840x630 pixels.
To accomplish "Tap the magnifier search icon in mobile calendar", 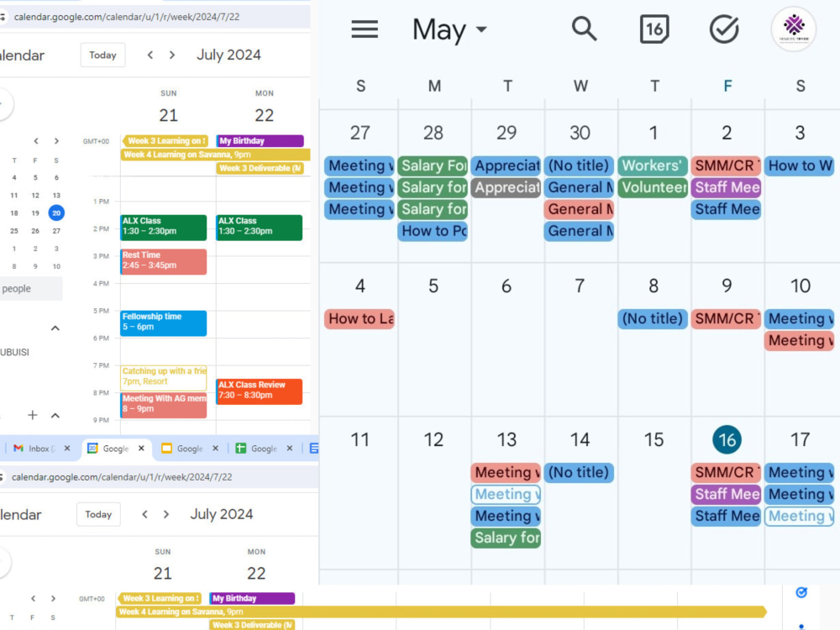I will point(584,29).
